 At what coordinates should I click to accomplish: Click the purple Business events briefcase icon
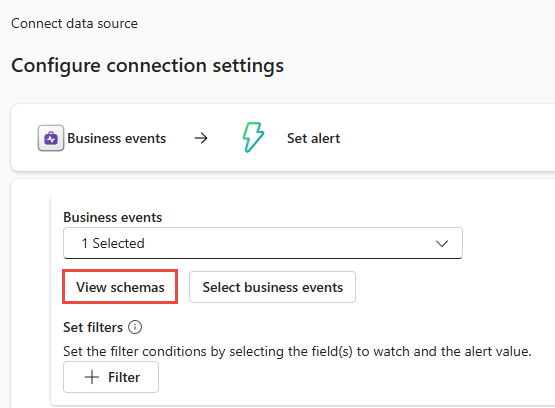tap(51, 138)
